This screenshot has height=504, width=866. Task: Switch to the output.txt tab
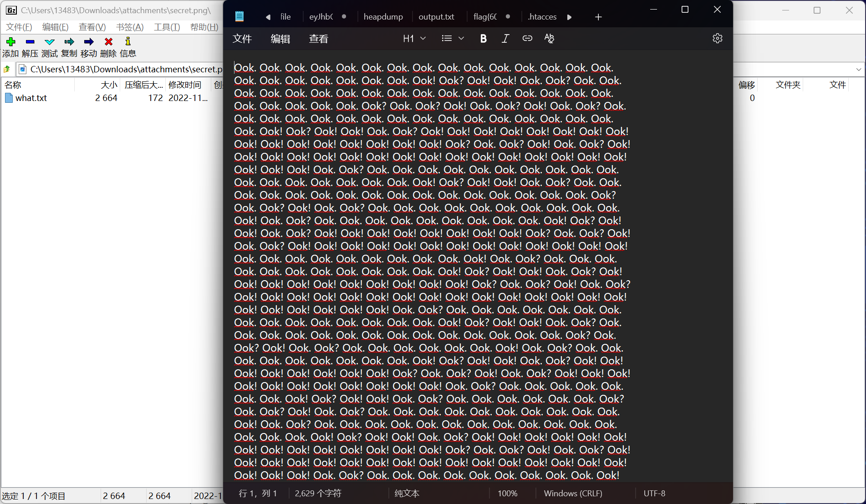436,17
